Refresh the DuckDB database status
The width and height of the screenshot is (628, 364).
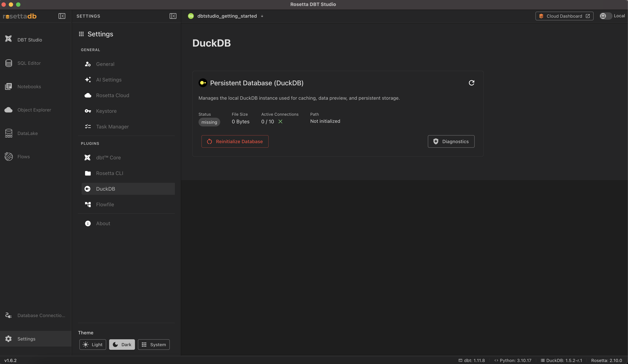click(472, 83)
